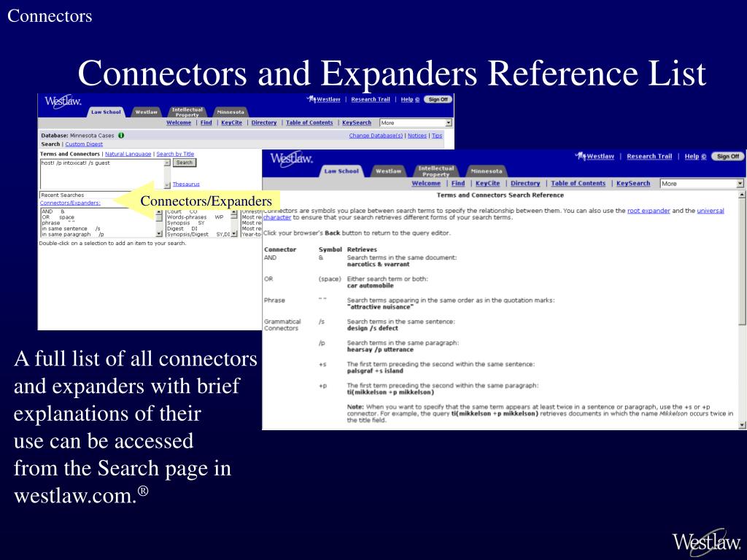The height and width of the screenshot is (560, 747).
Task: Click Sign Off button in back window
Action: pyautogui.click(x=438, y=99)
